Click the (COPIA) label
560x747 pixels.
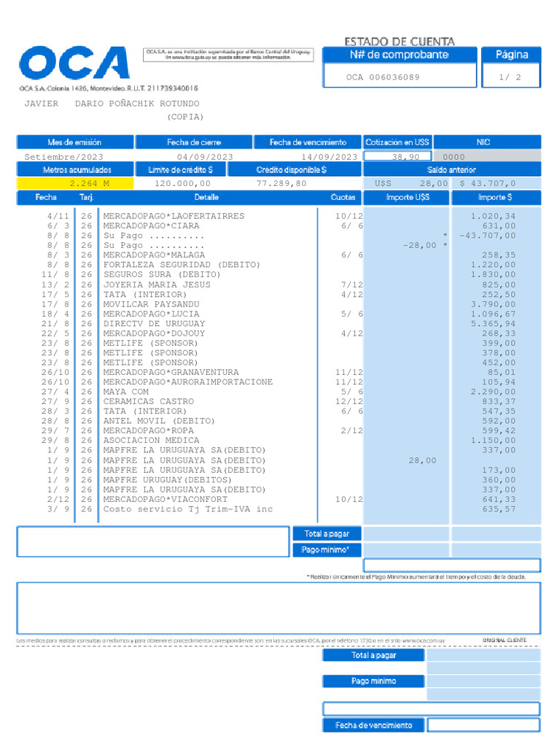pyautogui.click(x=185, y=117)
